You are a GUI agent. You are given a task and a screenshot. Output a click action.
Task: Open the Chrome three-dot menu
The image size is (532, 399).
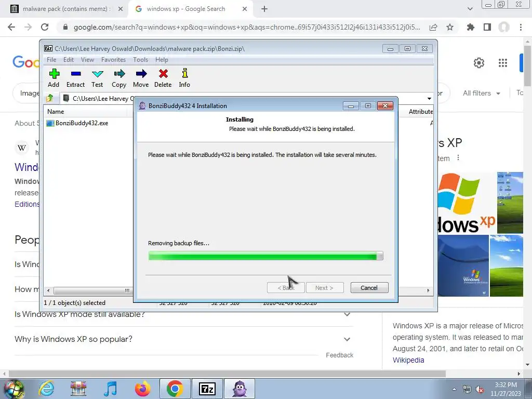pyautogui.click(x=521, y=27)
